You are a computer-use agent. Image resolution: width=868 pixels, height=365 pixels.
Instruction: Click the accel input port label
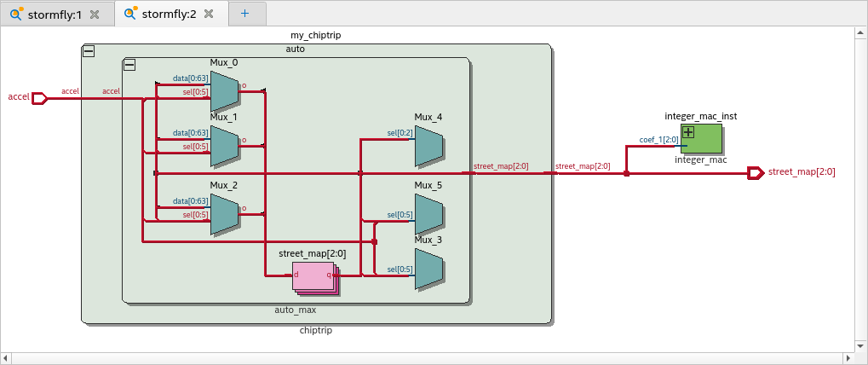(x=18, y=97)
